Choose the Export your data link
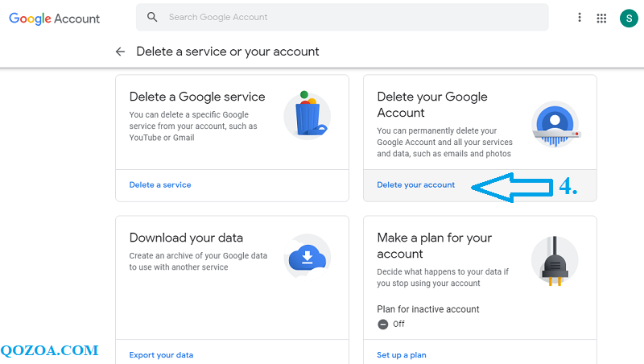Viewport: 644px width, 364px height. [161, 354]
